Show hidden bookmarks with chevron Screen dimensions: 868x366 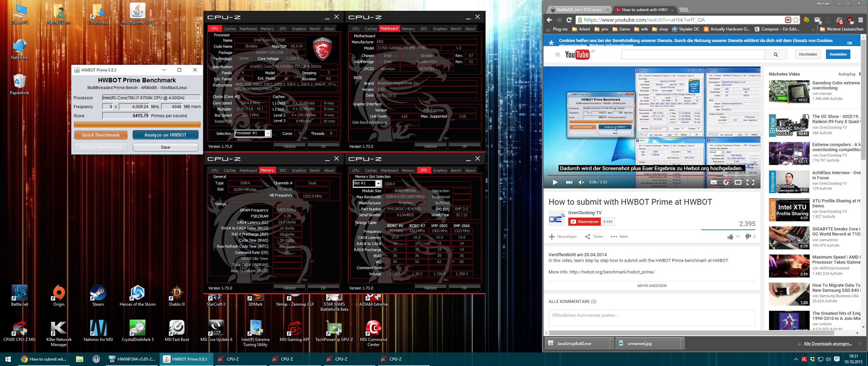(x=813, y=29)
